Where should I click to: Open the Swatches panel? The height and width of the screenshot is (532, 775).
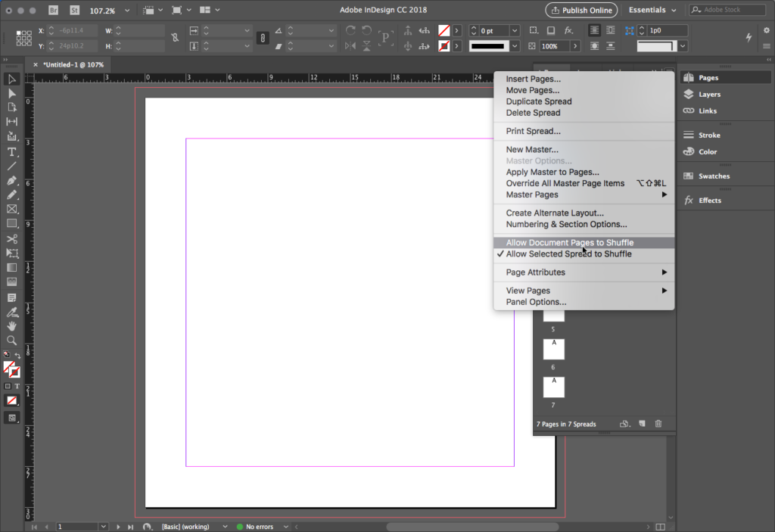714,176
